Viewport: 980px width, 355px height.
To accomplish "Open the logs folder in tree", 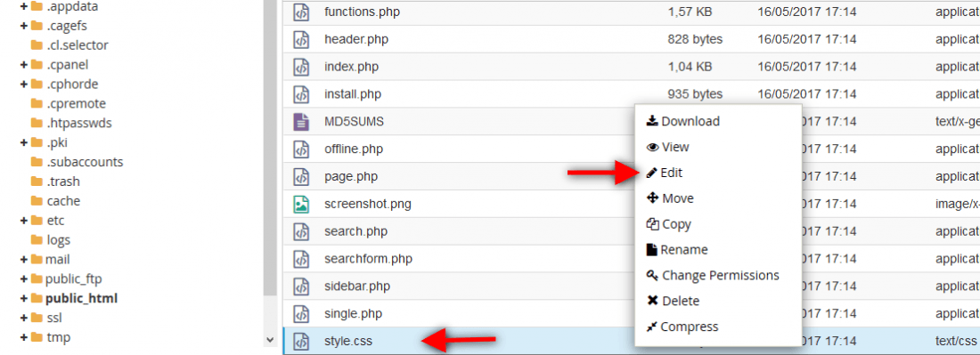I will [58, 240].
